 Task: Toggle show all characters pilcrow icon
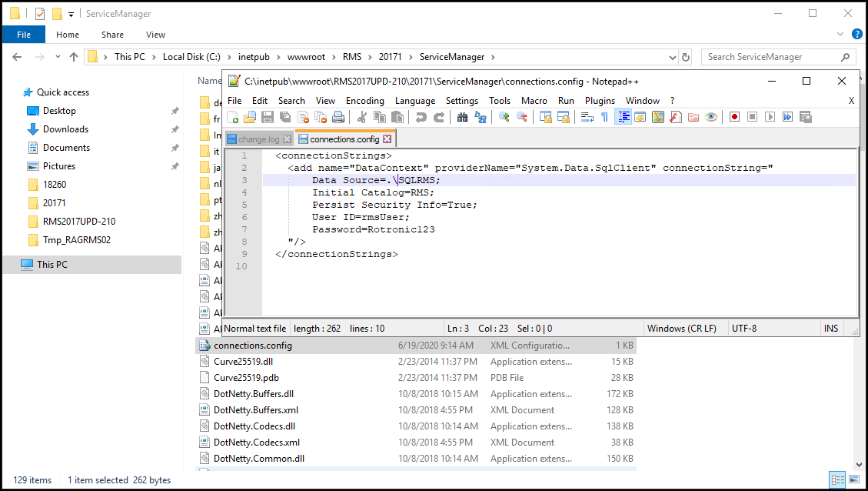click(x=604, y=118)
